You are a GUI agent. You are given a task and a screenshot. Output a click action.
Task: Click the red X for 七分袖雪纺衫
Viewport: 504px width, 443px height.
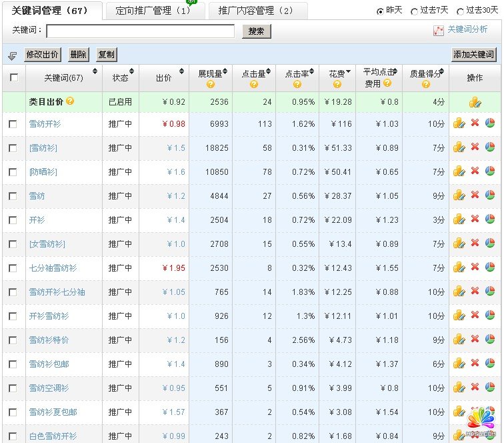click(475, 267)
